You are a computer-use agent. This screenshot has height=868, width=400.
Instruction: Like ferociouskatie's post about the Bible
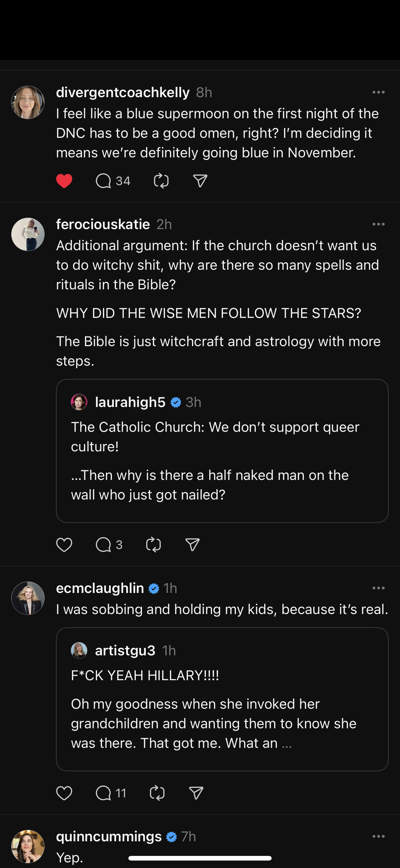coord(64,545)
